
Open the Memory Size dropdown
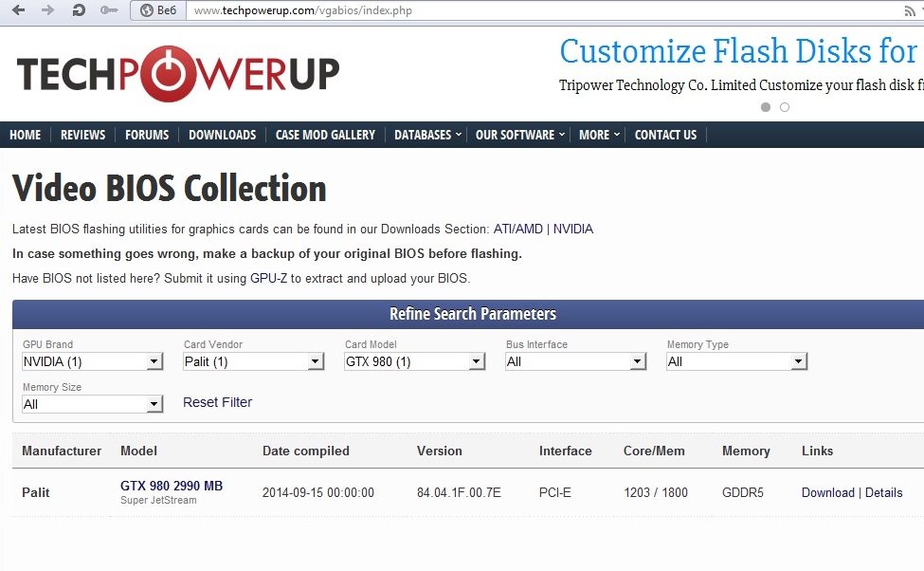(93, 404)
